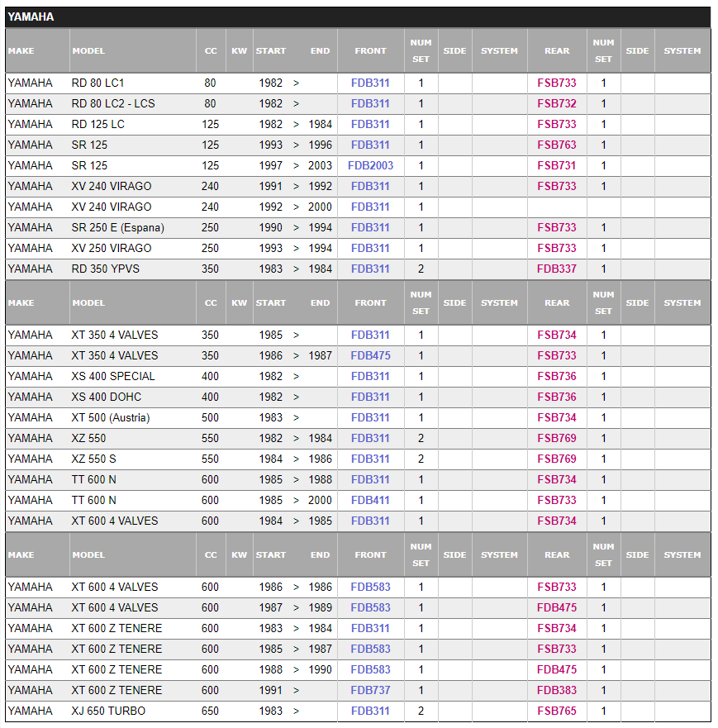The width and height of the screenshot is (718, 728).
Task: Click the FDB411 front link for TT 600 N
Action: [x=370, y=500]
